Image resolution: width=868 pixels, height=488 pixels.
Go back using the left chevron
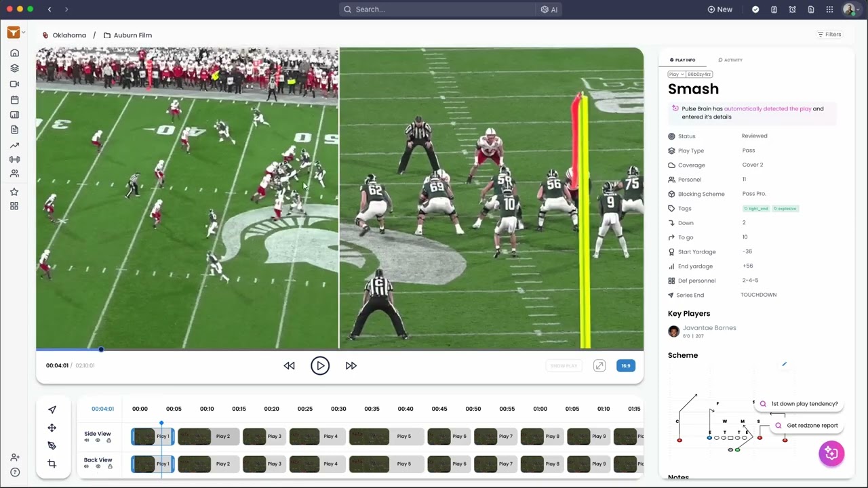click(50, 9)
